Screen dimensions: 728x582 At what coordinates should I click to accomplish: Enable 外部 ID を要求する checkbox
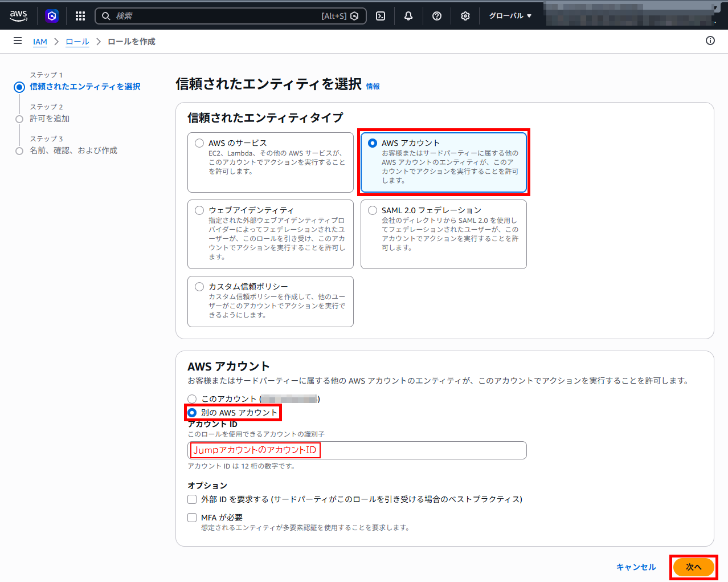(x=192, y=499)
